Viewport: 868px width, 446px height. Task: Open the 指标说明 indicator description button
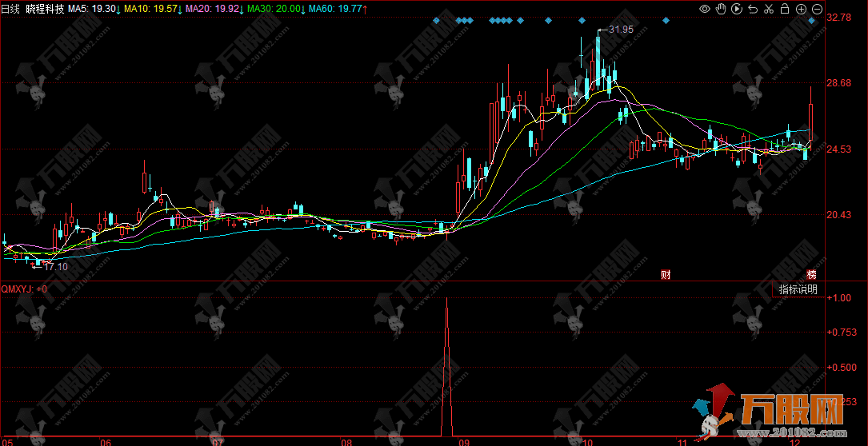[798, 289]
